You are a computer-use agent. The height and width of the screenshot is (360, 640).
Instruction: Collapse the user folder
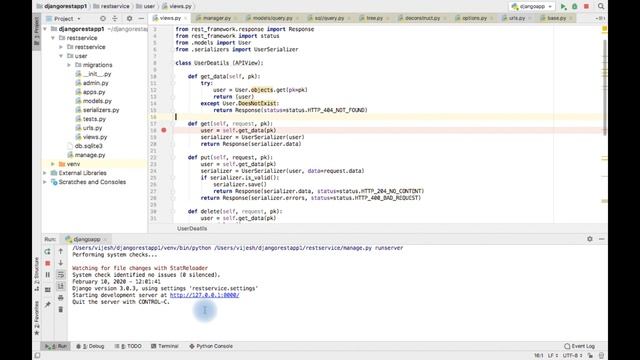click(x=61, y=56)
